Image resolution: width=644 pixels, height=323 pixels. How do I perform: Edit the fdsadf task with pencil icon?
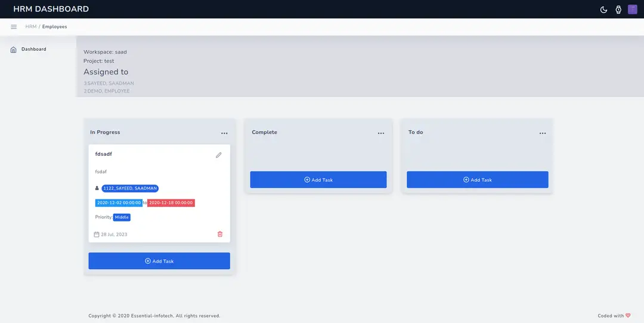pos(218,155)
